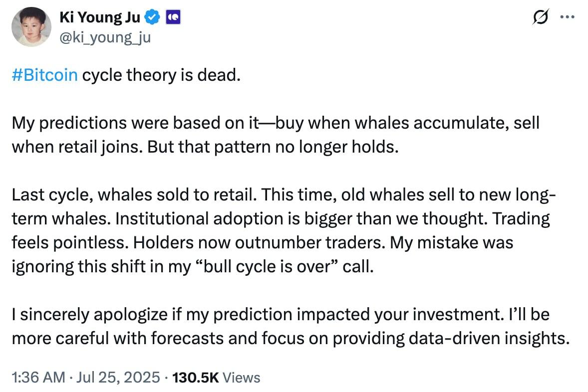Click the 1:36 AM timestamp
The height and width of the screenshot is (392, 588).
38,378
